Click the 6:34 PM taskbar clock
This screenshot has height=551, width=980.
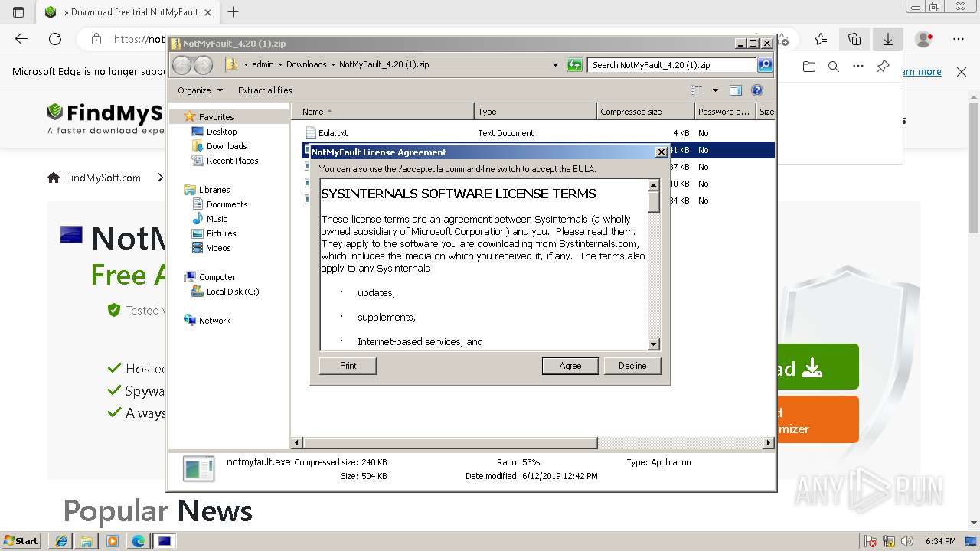pos(940,541)
